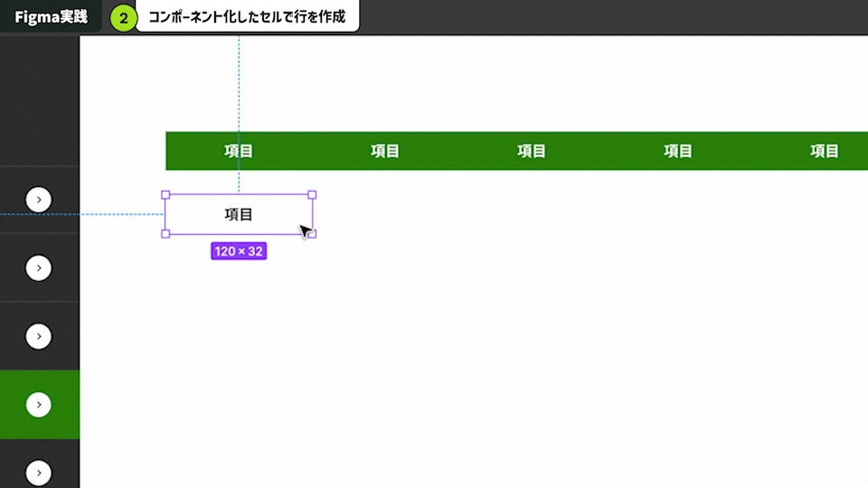The image size is (868, 488).
Task: Select the third 項目 header cell
Action: point(532,151)
